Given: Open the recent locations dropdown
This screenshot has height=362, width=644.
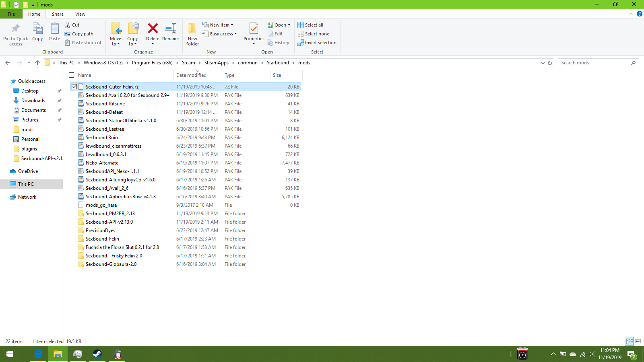Looking at the screenshot, I should pos(29,63).
